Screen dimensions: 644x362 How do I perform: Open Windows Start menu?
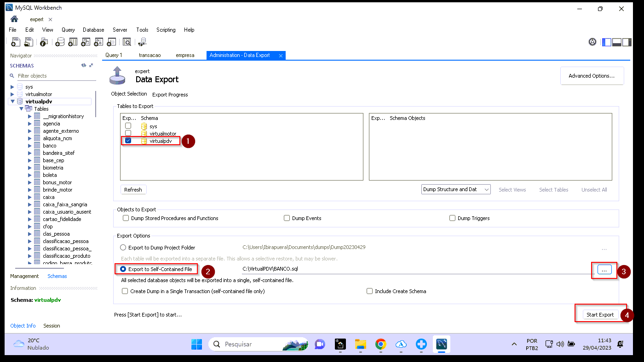pos(196,344)
